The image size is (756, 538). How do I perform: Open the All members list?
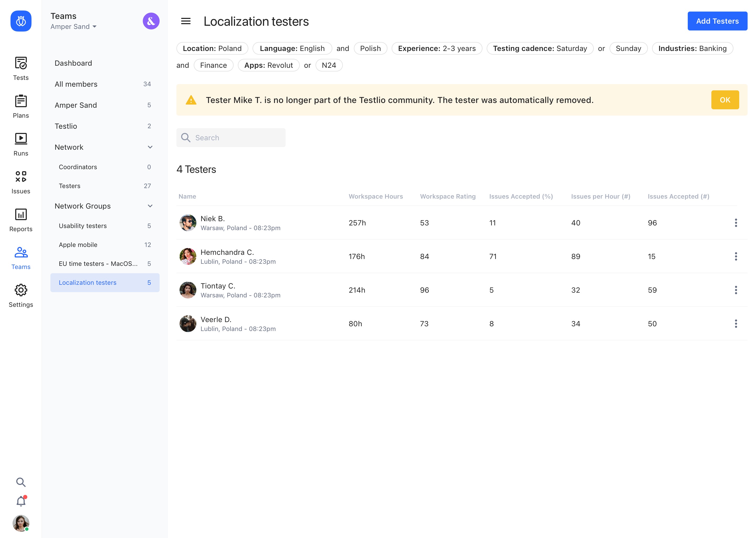point(76,84)
